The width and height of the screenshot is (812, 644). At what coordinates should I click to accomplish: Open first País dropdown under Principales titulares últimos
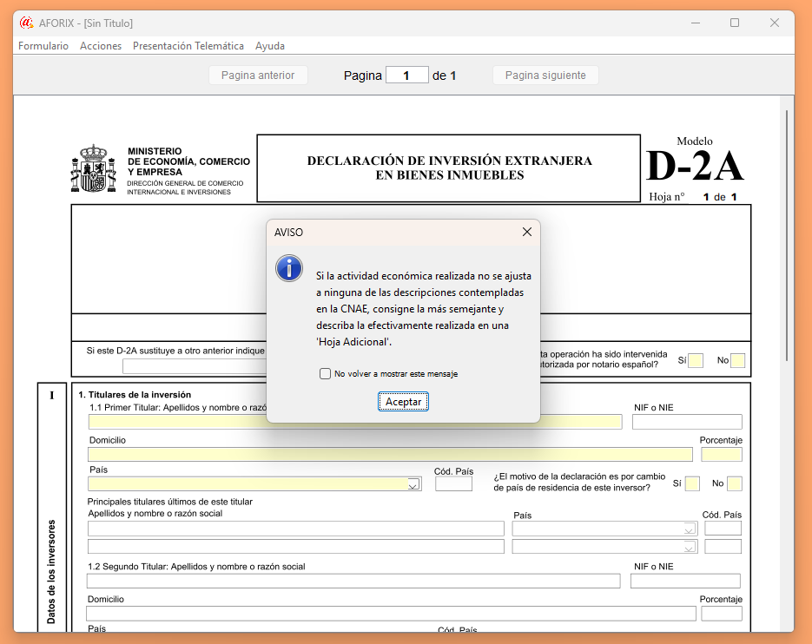click(x=690, y=529)
